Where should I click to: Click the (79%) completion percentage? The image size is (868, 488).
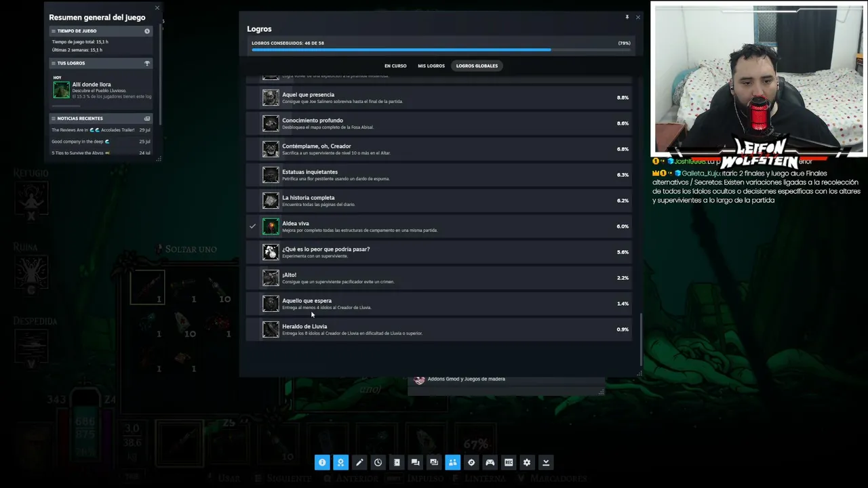tap(624, 43)
